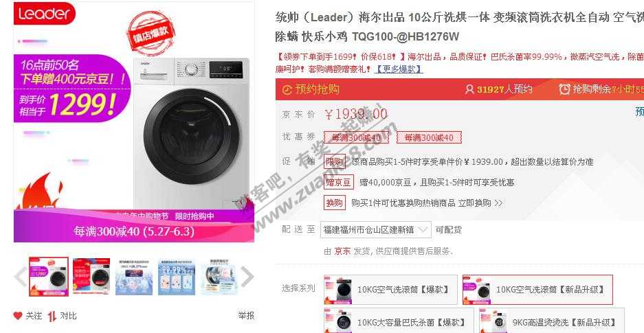The image size is (644, 333).
Task: Select the second product thumbnail image
Action: point(91,277)
